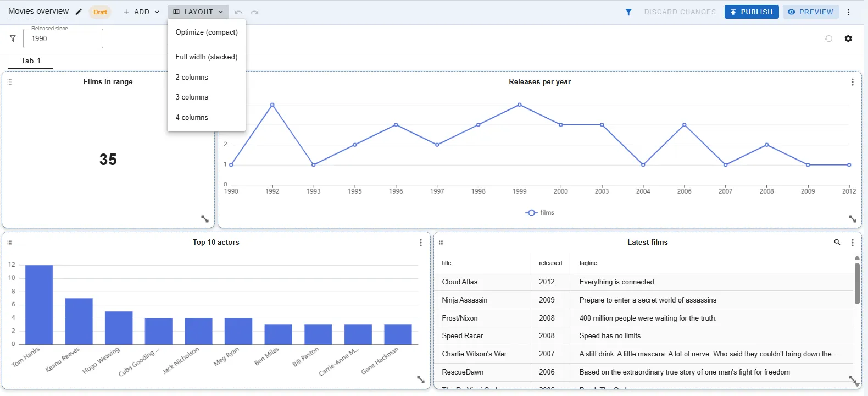Edit the dashboard title with pencil icon
Image resolution: width=868 pixels, height=396 pixels.
coord(79,12)
